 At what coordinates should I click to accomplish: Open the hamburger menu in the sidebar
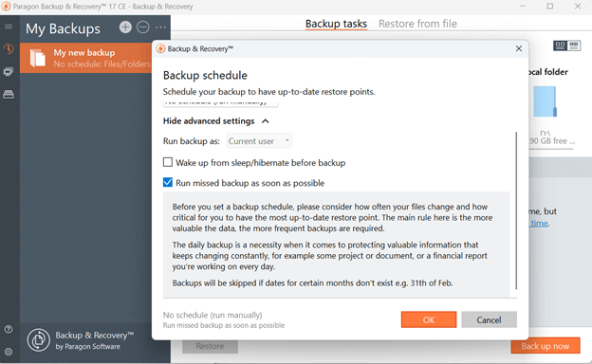[9, 27]
